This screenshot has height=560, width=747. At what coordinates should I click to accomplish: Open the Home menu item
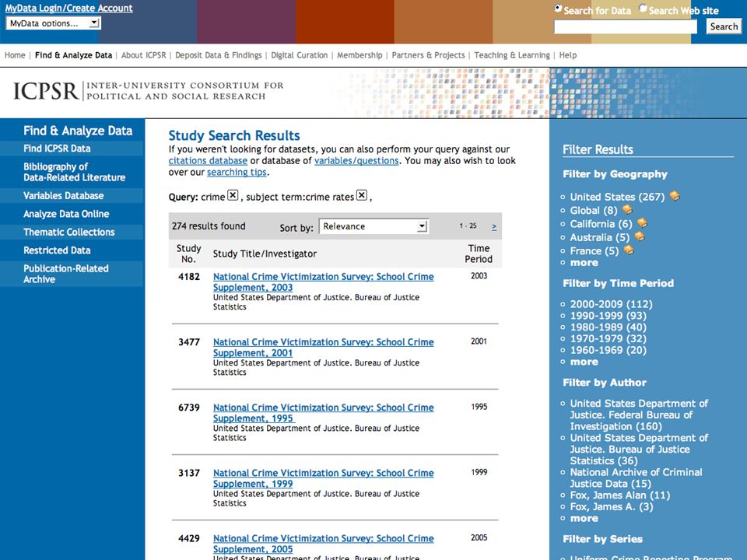click(15, 55)
